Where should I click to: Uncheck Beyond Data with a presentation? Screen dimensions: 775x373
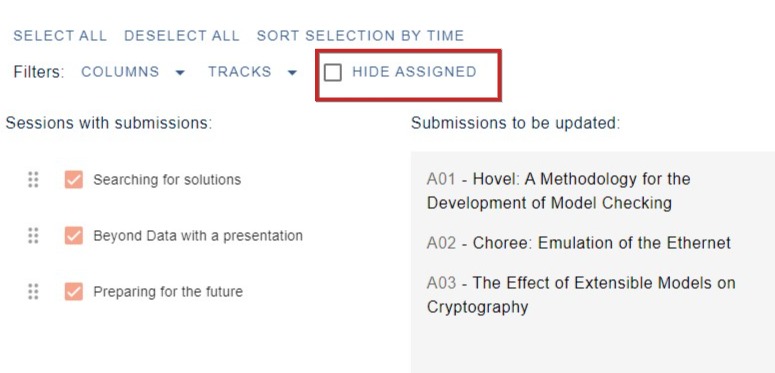(x=74, y=236)
